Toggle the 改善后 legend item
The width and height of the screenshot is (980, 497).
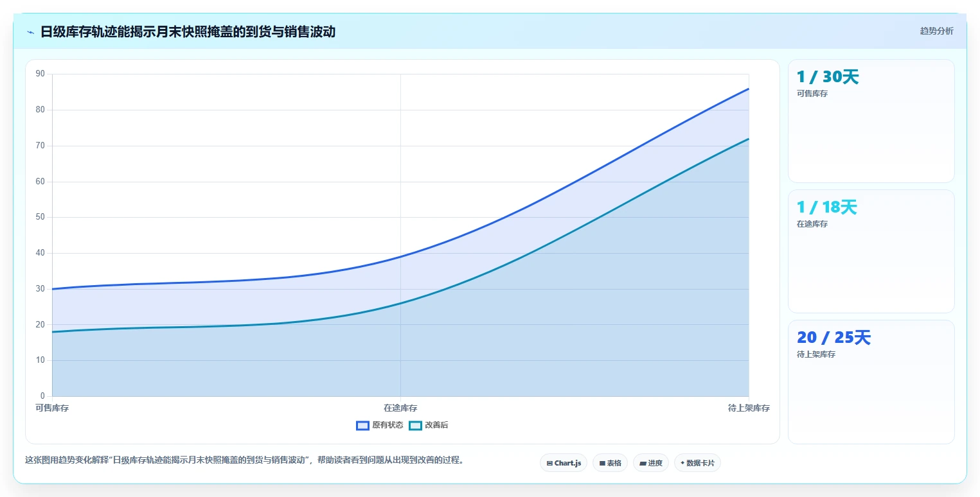(429, 425)
